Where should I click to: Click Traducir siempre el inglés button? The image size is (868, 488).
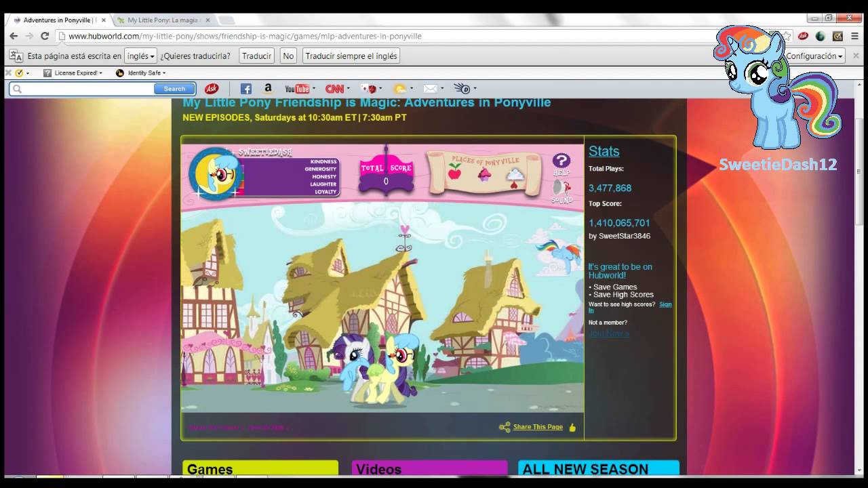click(351, 56)
